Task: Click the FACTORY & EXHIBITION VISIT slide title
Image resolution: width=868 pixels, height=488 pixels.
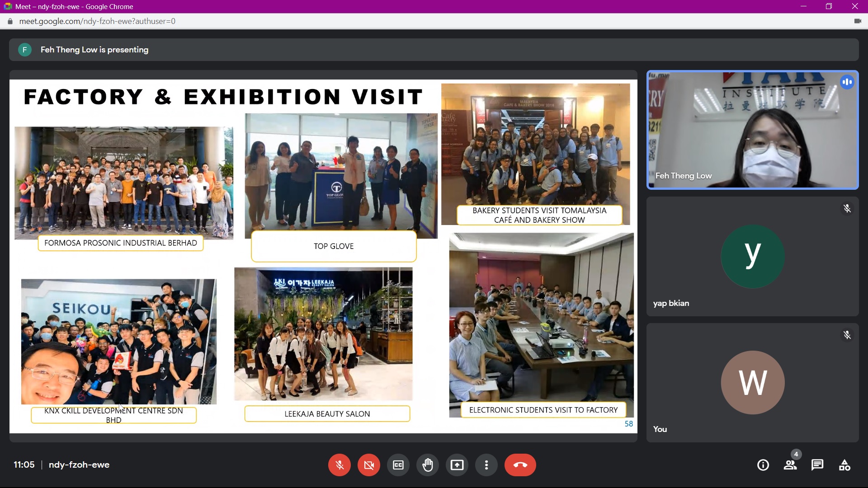Action: [224, 97]
